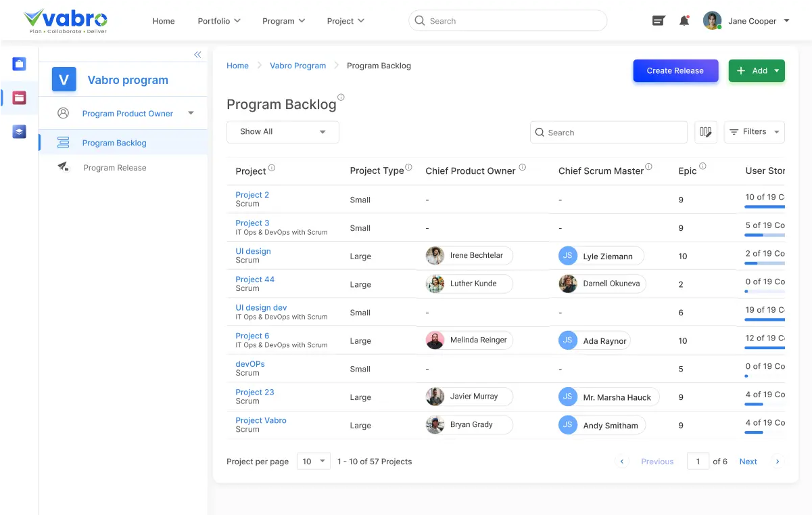Check notifications via the bell icon
The height and width of the screenshot is (515, 812).
(x=684, y=21)
